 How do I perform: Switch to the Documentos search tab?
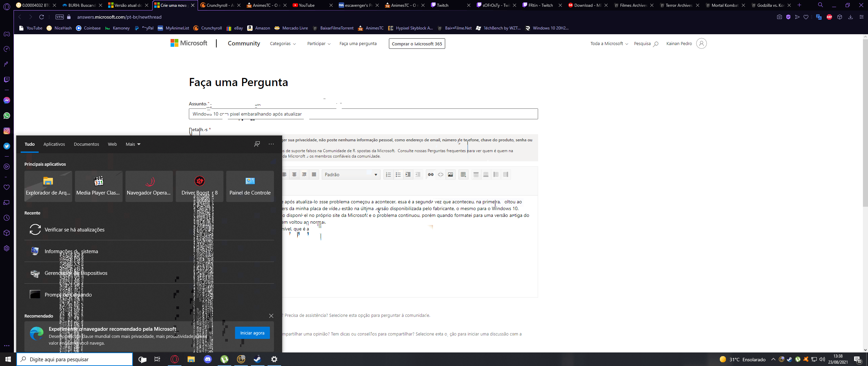[x=86, y=144]
